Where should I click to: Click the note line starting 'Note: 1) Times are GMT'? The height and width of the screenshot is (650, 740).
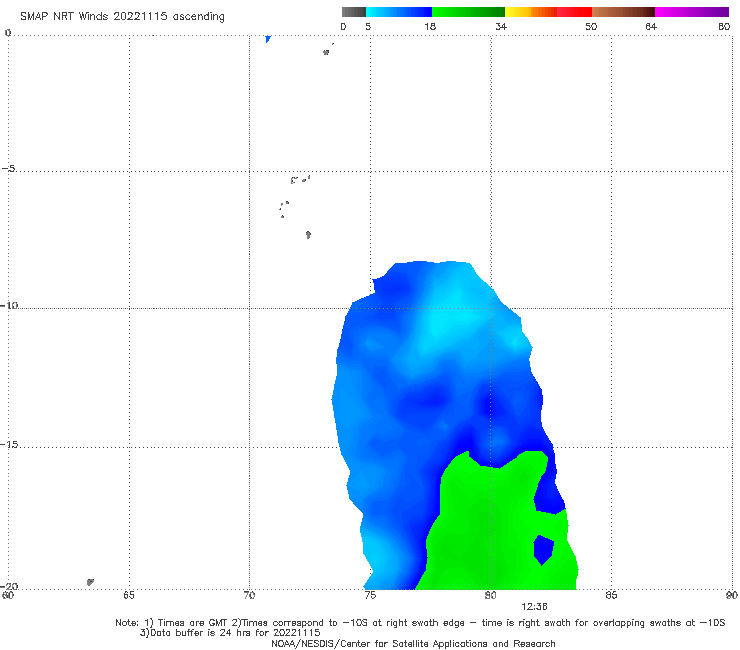[x=420, y=623]
